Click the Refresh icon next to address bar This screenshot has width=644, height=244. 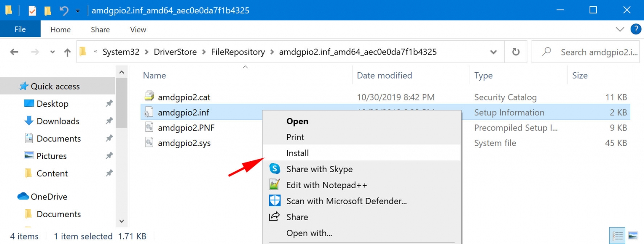[x=516, y=51]
